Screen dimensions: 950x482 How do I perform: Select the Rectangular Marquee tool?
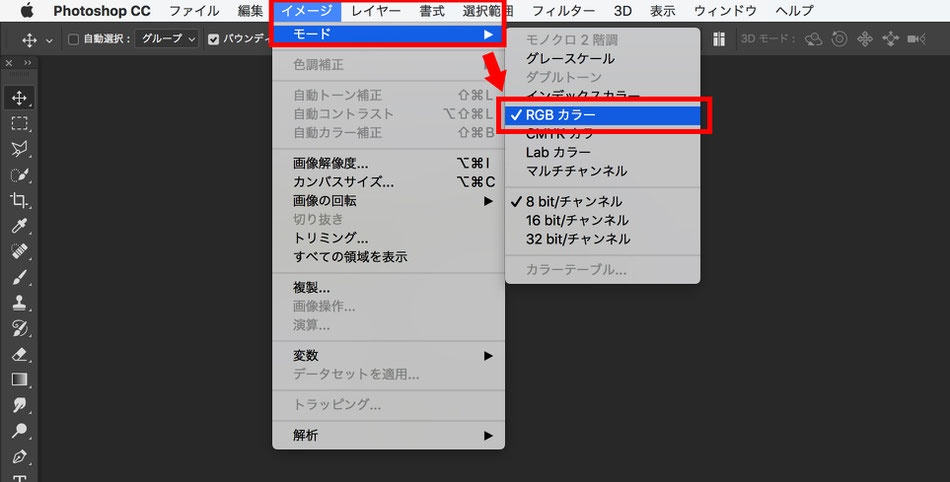(x=19, y=124)
